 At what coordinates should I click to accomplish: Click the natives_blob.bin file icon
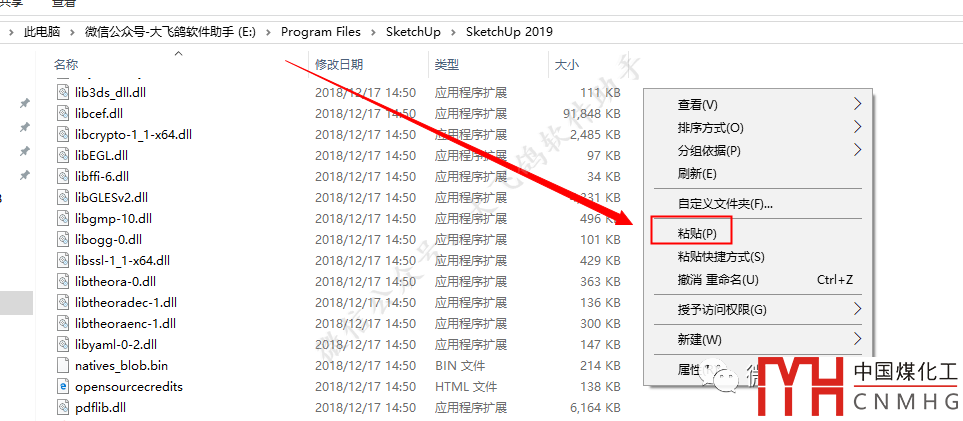[x=63, y=366]
